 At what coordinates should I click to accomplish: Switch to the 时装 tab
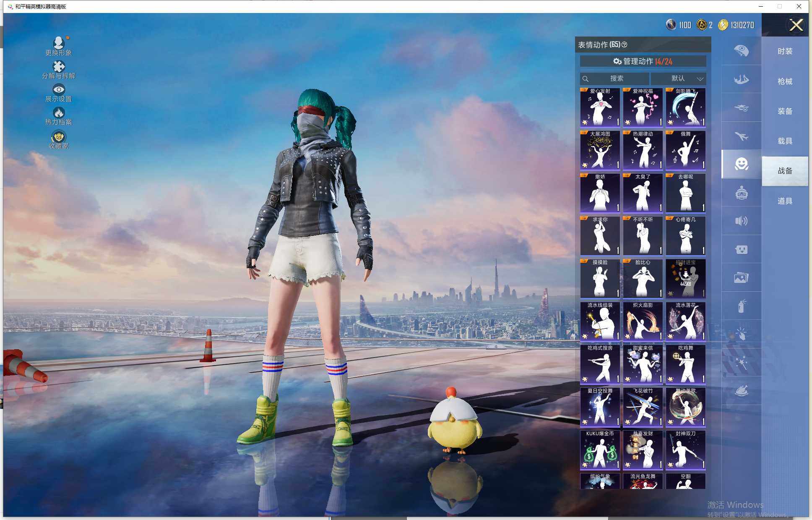(x=784, y=51)
